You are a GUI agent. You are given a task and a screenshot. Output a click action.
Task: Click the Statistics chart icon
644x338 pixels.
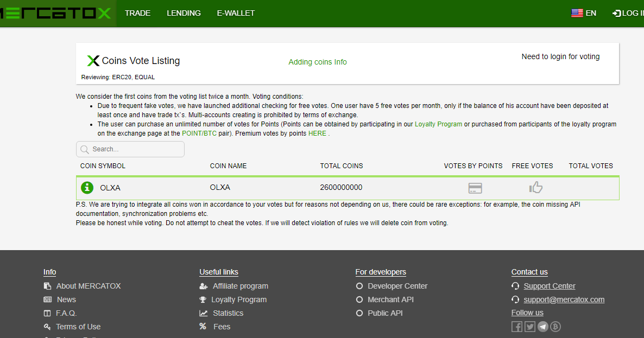[204, 314]
